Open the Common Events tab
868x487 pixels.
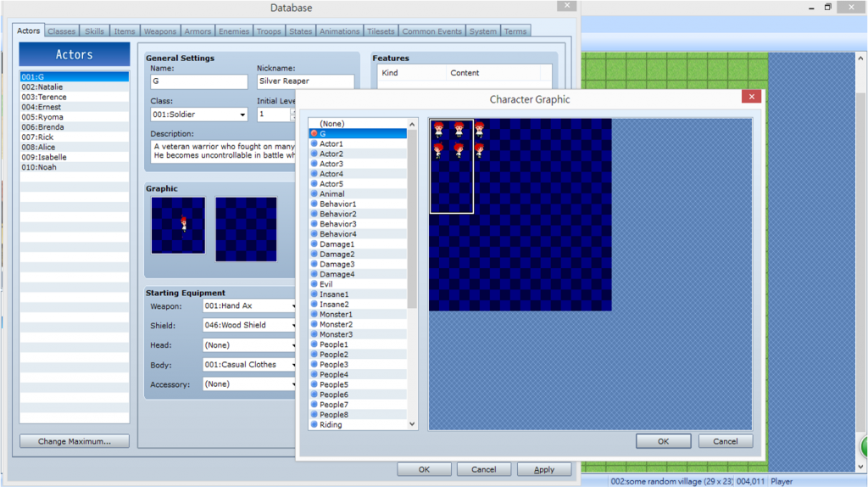click(431, 31)
